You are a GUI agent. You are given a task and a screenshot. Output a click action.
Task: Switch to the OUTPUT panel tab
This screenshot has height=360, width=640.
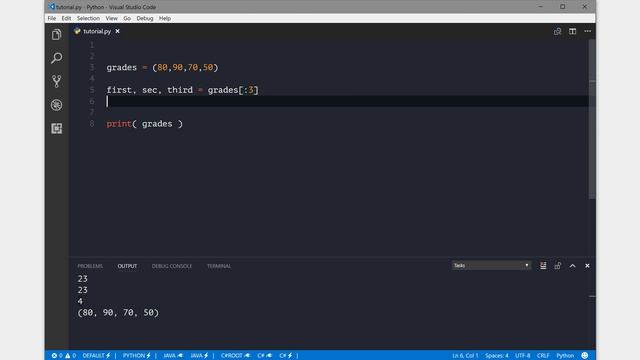point(127,266)
